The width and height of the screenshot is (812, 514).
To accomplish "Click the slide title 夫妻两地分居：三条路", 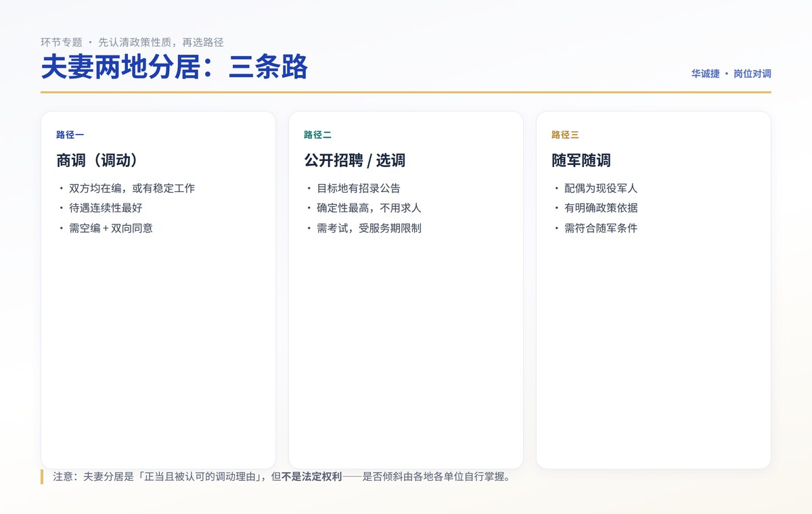I will [x=175, y=68].
